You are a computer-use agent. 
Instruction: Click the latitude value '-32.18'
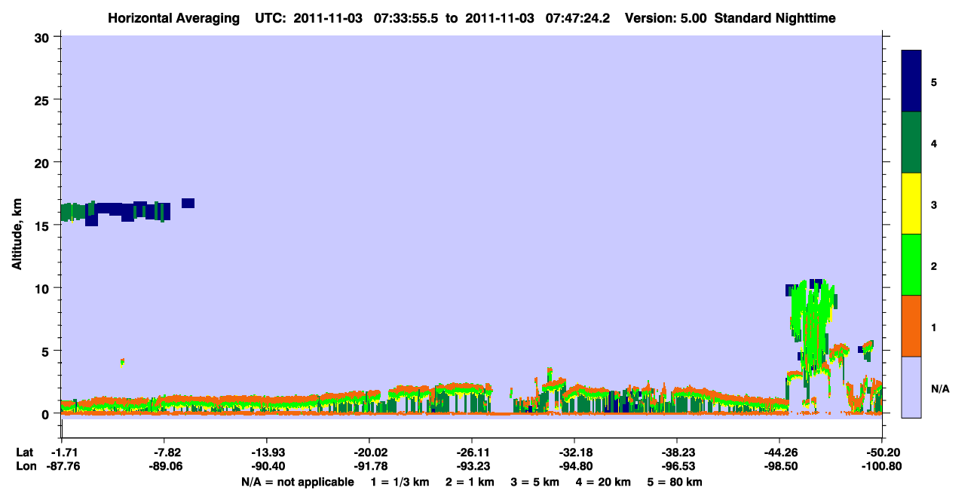pyautogui.click(x=574, y=452)
